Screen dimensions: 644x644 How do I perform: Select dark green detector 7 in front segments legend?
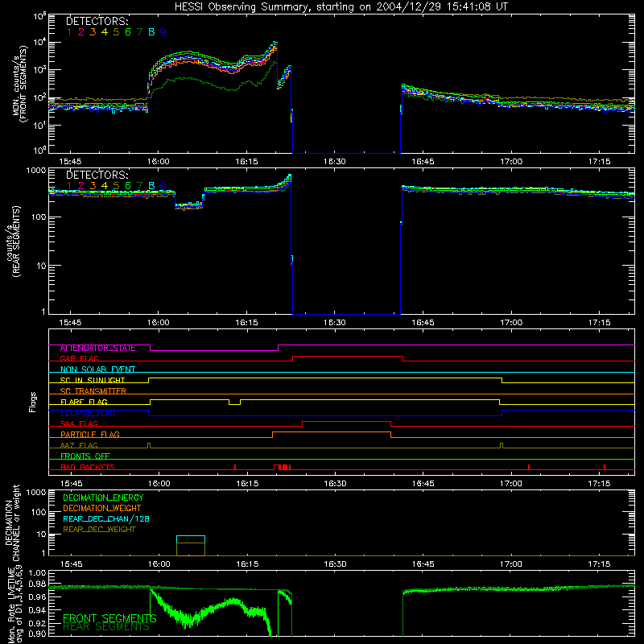[139, 32]
